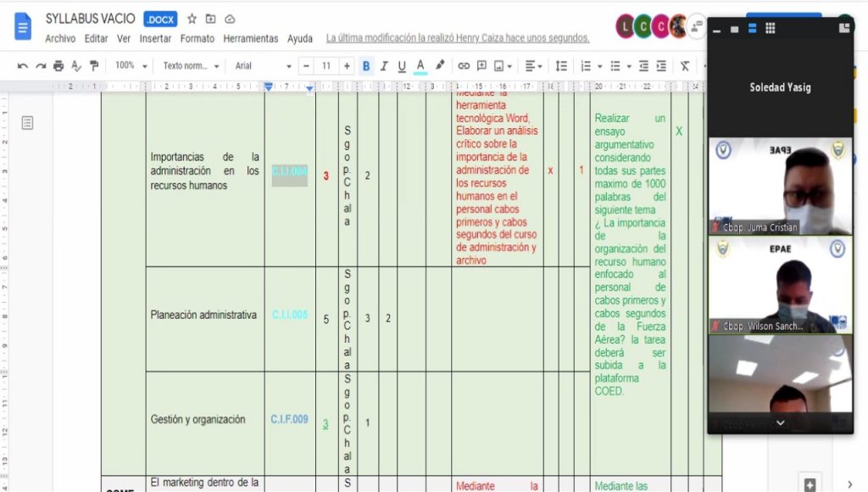Open the collaborator chat icon
The image size is (868, 492).
click(697, 26)
